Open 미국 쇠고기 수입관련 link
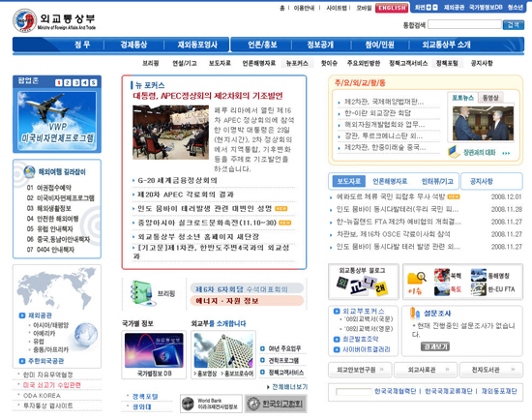532x420 pixels. 52,385
